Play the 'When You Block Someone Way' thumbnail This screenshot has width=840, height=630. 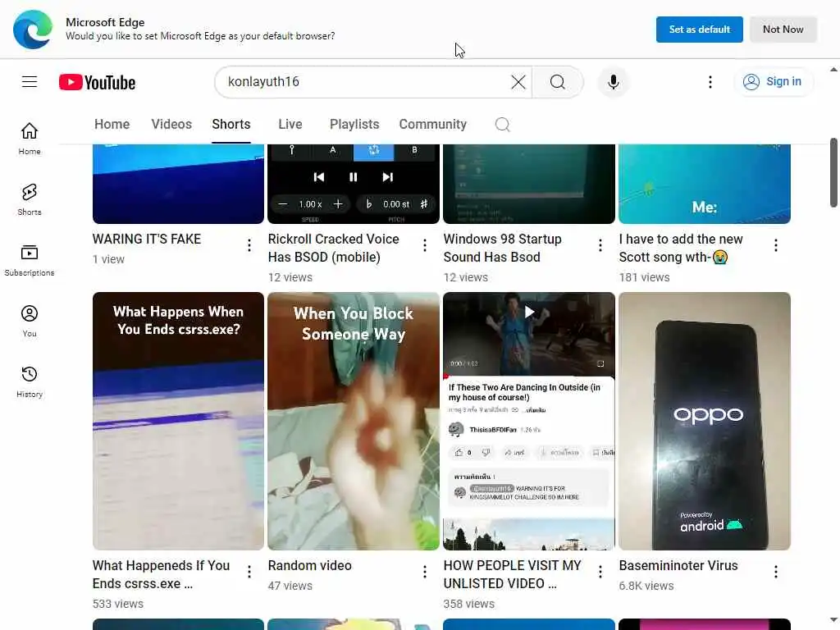click(354, 421)
